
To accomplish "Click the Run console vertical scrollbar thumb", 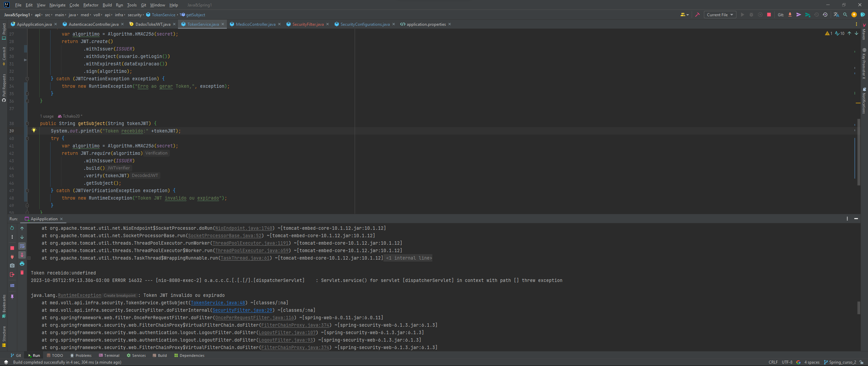I will [x=859, y=308].
